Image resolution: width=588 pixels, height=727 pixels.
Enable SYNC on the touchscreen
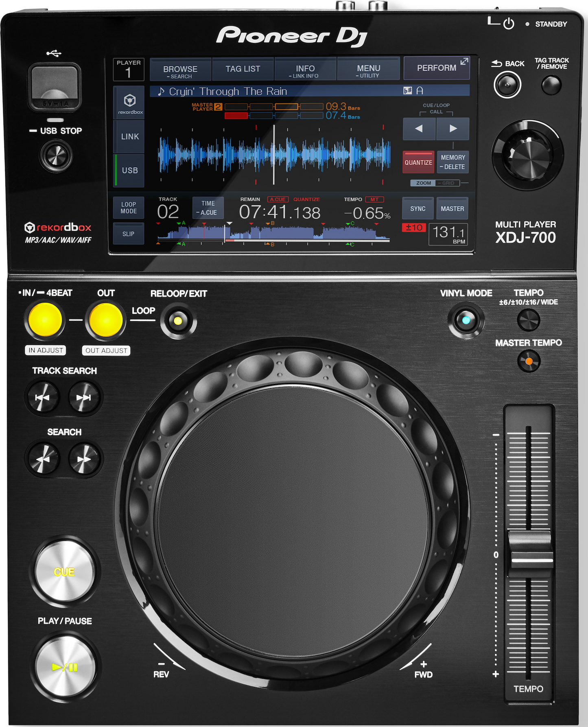click(x=418, y=208)
